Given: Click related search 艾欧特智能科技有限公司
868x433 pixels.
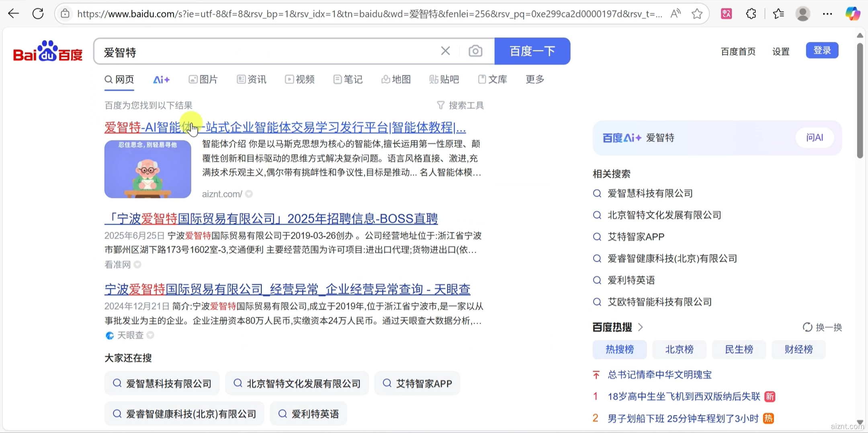Looking at the screenshot, I should (x=659, y=302).
